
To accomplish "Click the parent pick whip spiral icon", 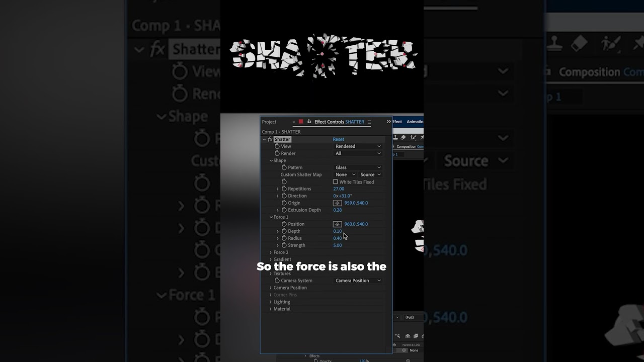I will pos(404,350).
